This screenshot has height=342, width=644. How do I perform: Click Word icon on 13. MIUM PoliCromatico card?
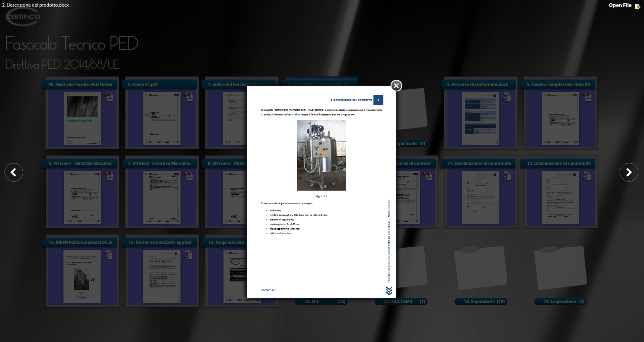pos(109,255)
